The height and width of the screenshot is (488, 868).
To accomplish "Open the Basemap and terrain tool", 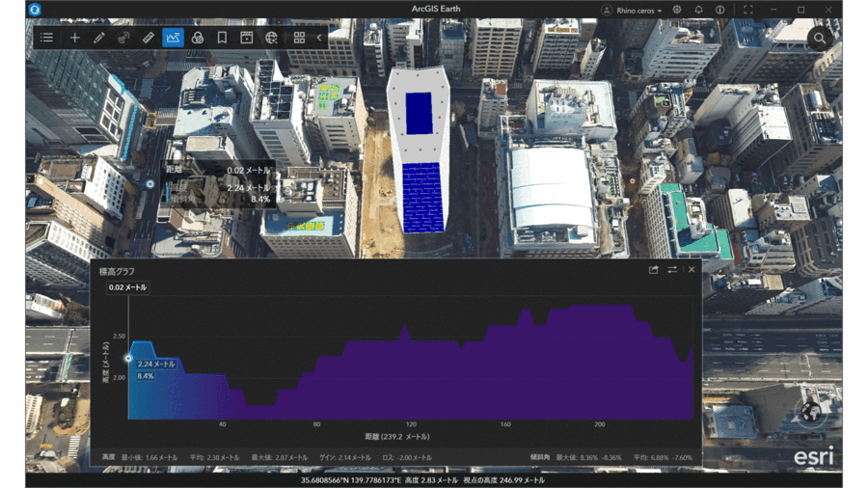I will 197,38.
